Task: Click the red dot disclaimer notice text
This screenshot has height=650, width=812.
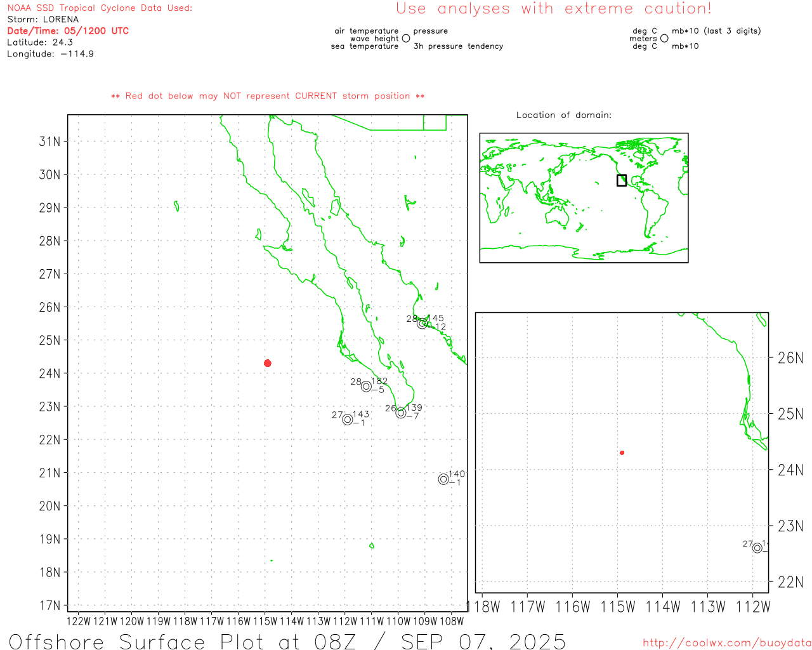Action: point(268,96)
